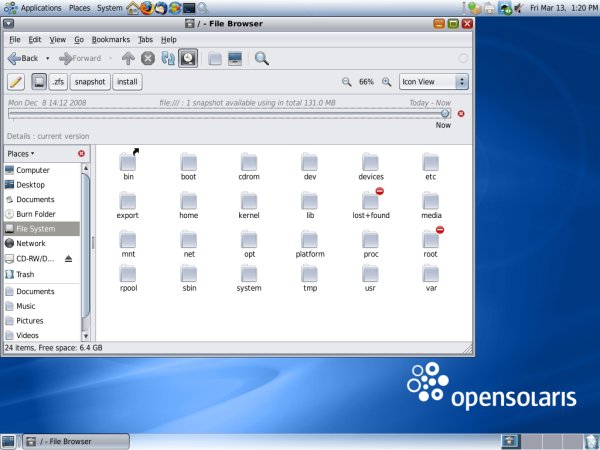Reload the current folder
Viewport: 600px width, 450px height.
168,59
